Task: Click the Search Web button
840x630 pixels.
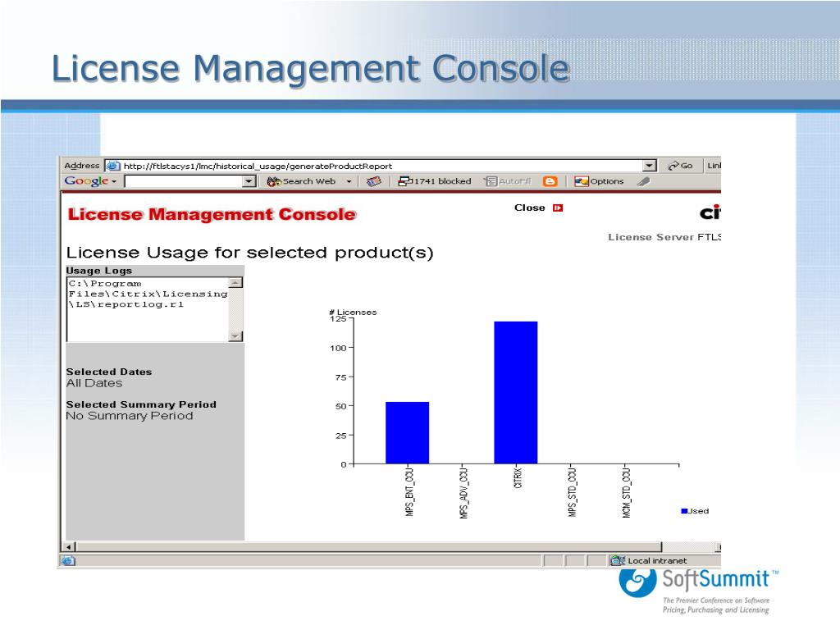Action: 301,181
